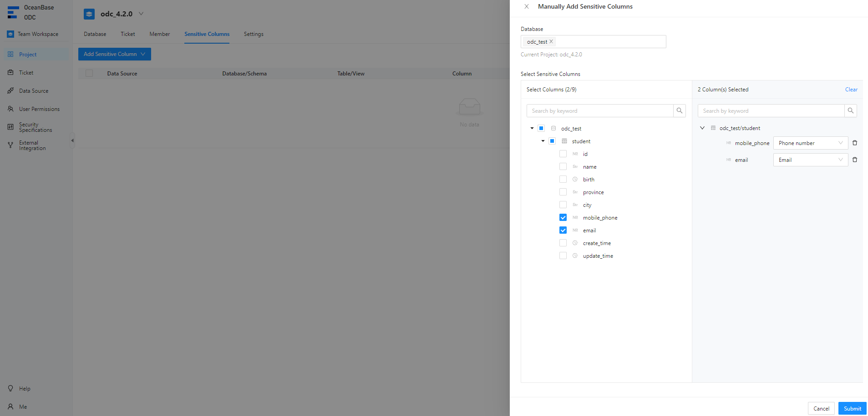Screen dimensions: 868x416
Task: Click the search icon in selected columns panel
Action: (850, 110)
